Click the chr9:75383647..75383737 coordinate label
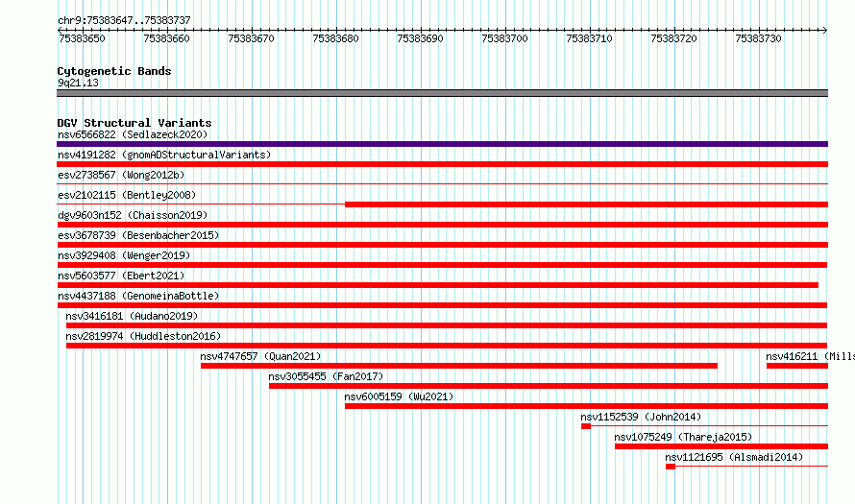Viewport: 855px width, 504px height. click(x=124, y=20)
